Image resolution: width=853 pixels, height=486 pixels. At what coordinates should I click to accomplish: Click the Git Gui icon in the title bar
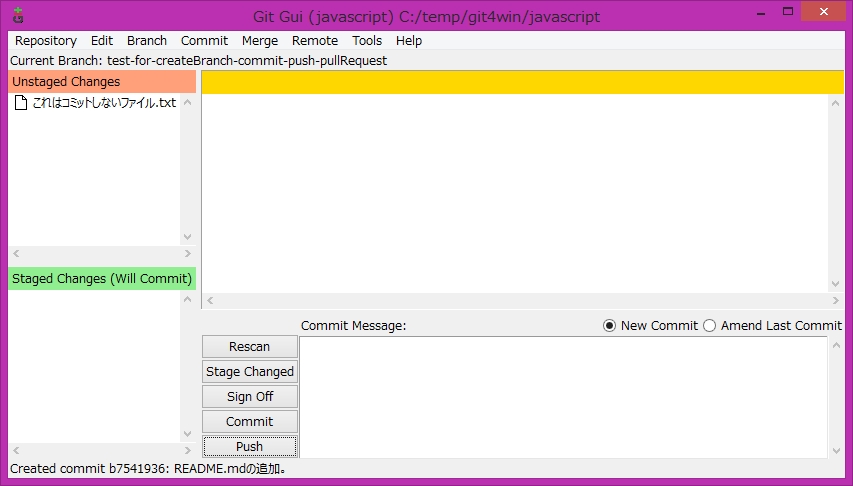(18, 15)
